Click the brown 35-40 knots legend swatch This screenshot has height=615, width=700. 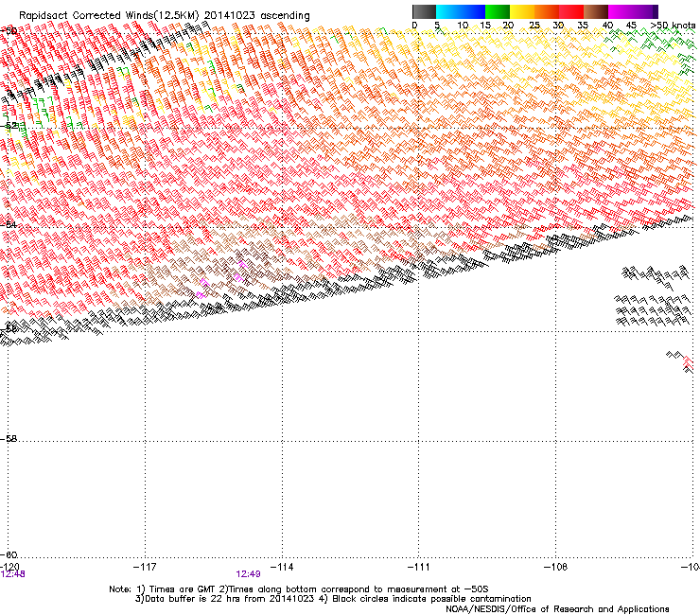(x=596, y=11)
